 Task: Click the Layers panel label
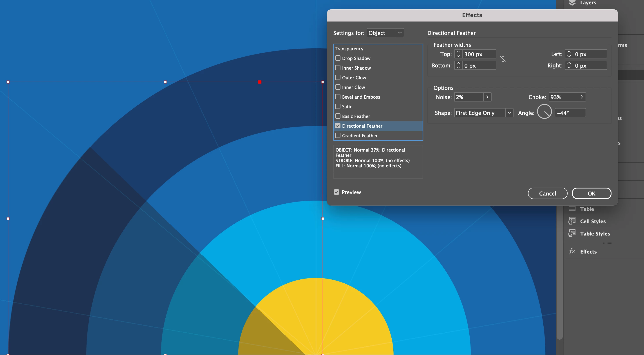coord(588,3)
